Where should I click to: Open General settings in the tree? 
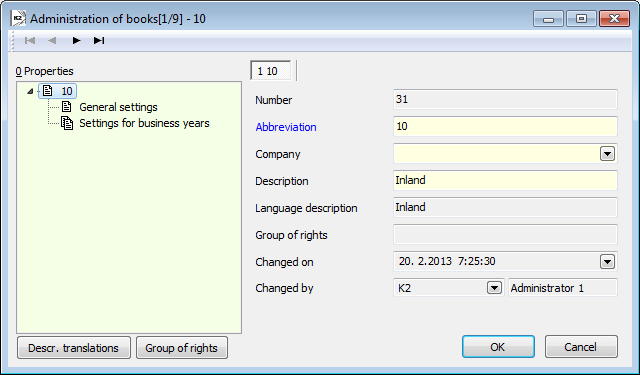(x=118, y=107)
